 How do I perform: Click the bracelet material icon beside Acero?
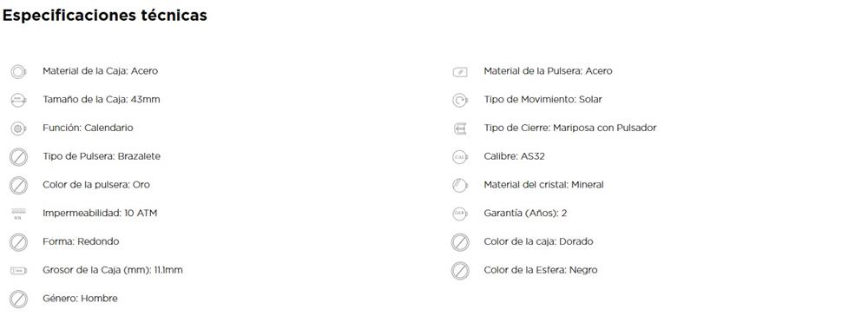point(460,72)
